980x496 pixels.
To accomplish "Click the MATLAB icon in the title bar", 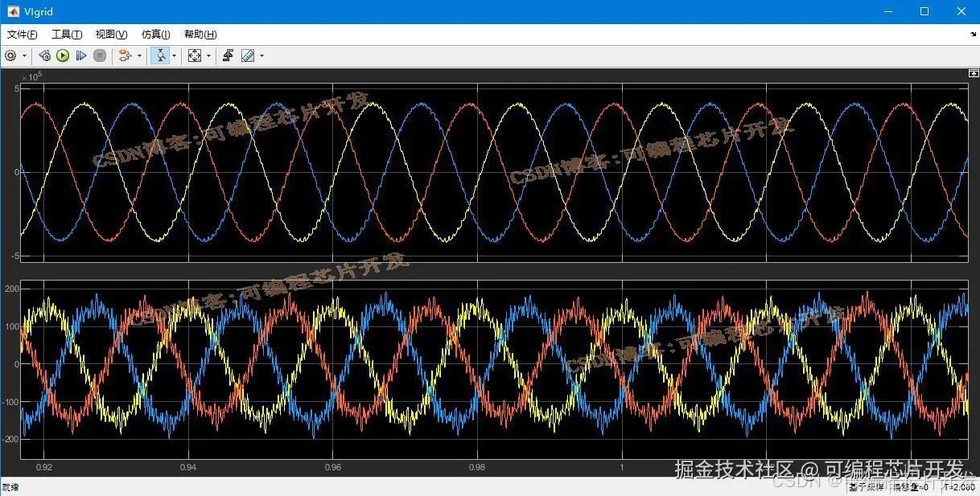I will pos(13,11).
